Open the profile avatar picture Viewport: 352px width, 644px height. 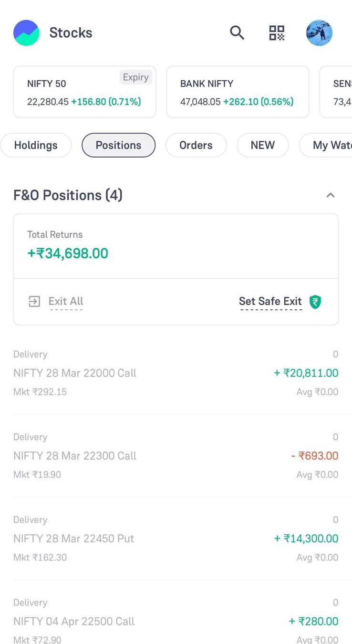point(319,33)
